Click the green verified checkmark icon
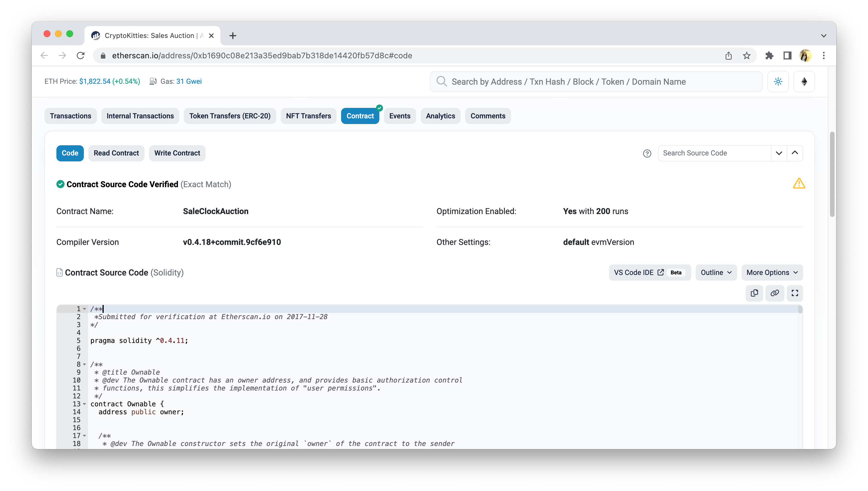The width and height of the screenshot is (868, 491). click(x=60, y=184)
